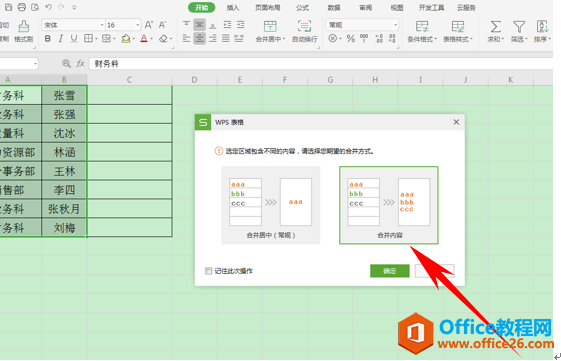This screenshot has width=561, height=361.
Task: Select the Format Painter (格式刷) brush
Action: 24,31
